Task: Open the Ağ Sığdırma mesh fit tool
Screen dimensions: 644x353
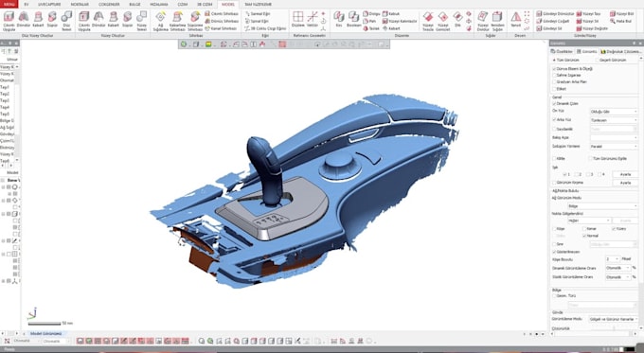Action: click(x=161, y=21)
